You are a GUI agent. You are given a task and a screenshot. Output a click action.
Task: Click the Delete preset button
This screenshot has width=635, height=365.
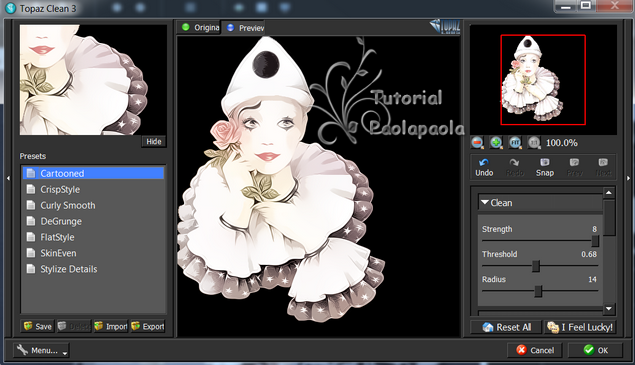[x=74, y=326]
